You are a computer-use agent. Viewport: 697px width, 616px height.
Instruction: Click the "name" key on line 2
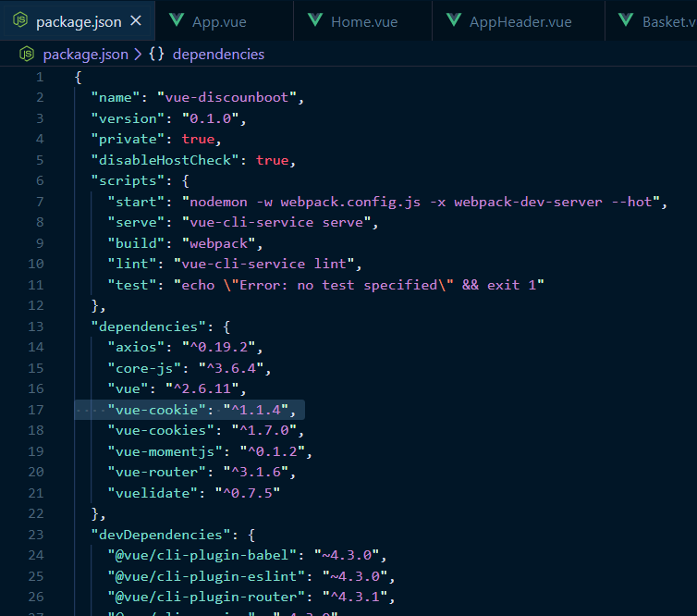click(116, 97)
